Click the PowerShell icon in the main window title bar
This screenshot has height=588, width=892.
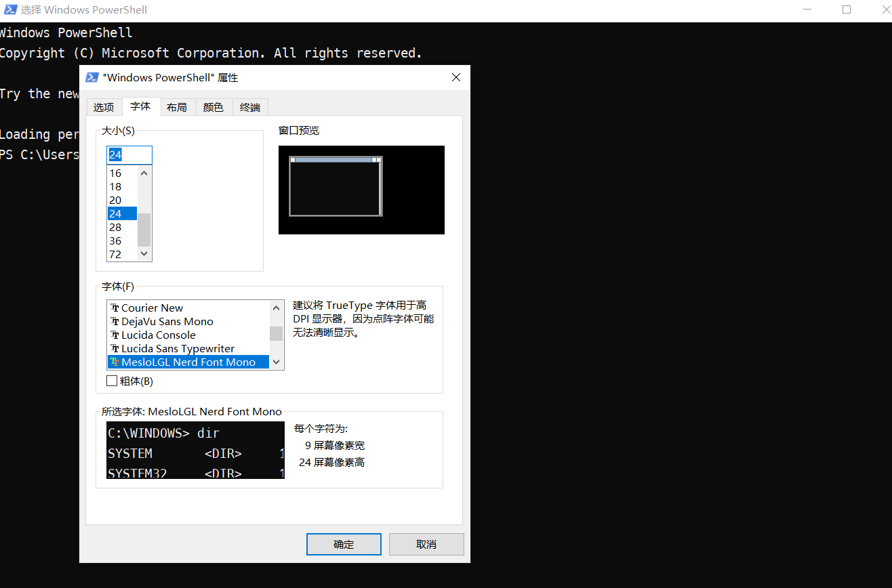point(11,10)
